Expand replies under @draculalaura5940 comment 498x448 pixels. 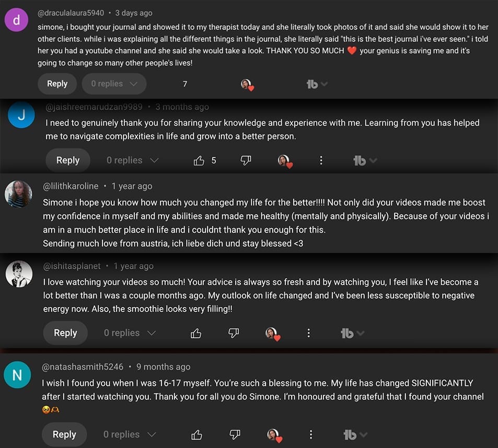(114, 84)
